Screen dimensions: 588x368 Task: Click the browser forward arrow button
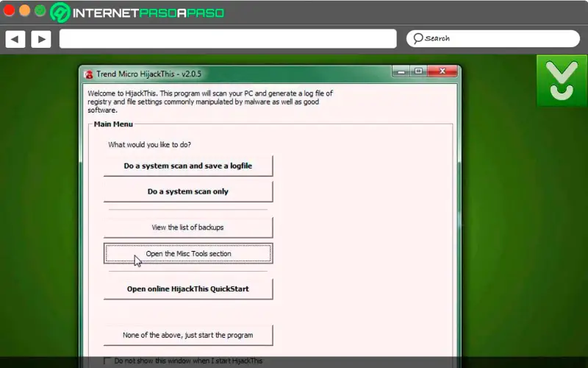[x=41, y=39]
